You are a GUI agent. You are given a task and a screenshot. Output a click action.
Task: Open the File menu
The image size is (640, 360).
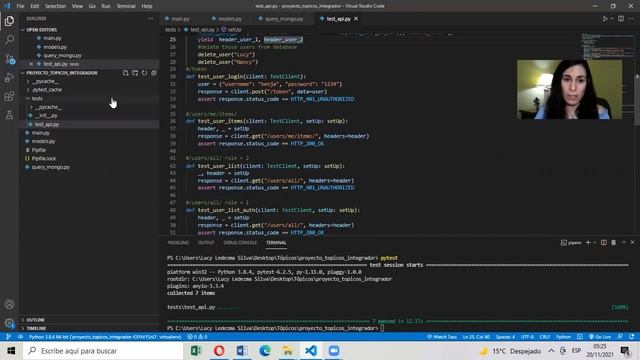[x=20, y=6]
